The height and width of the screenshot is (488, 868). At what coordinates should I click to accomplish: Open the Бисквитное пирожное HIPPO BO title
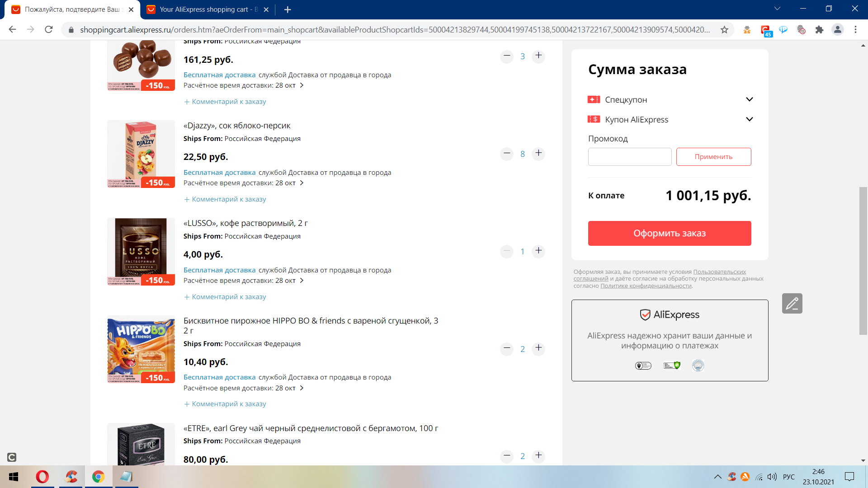[311, 326]
